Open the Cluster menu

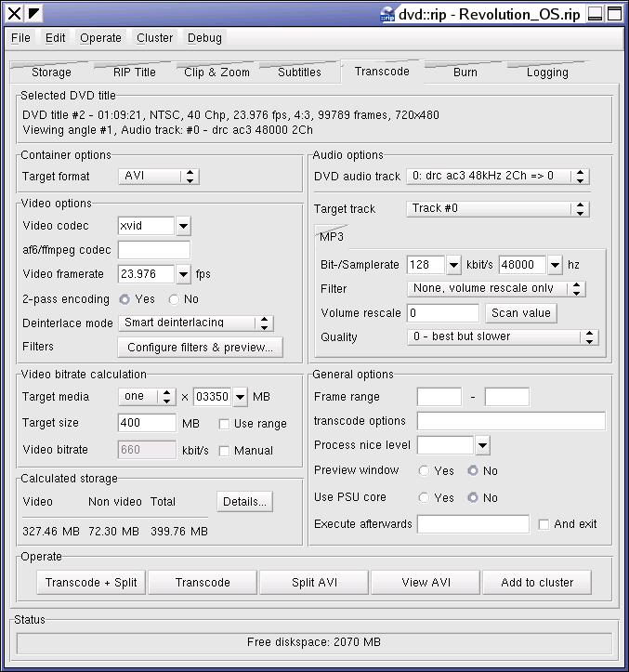click(x=154, y=38)
